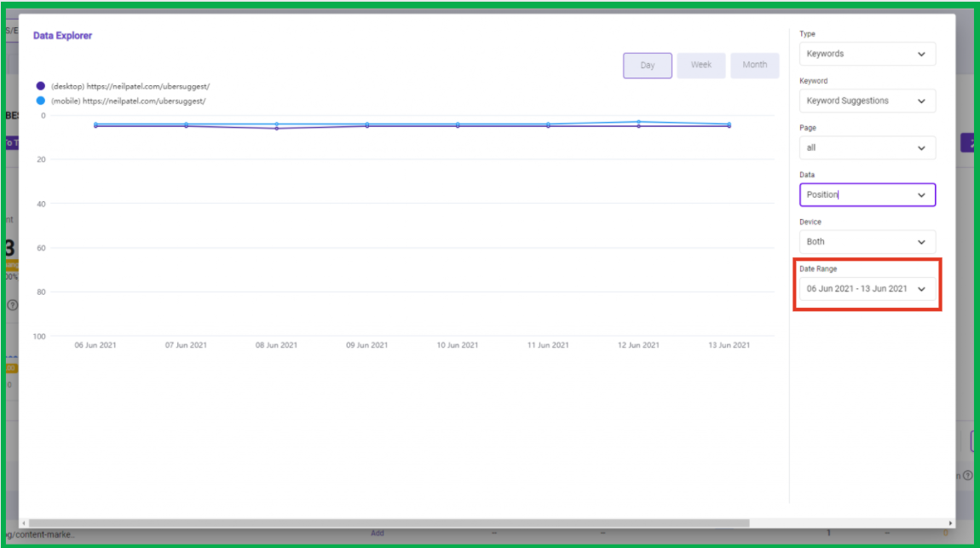Click the 07 Jun 2021 axis label
The image size is (980, 548).
point(186,345)
